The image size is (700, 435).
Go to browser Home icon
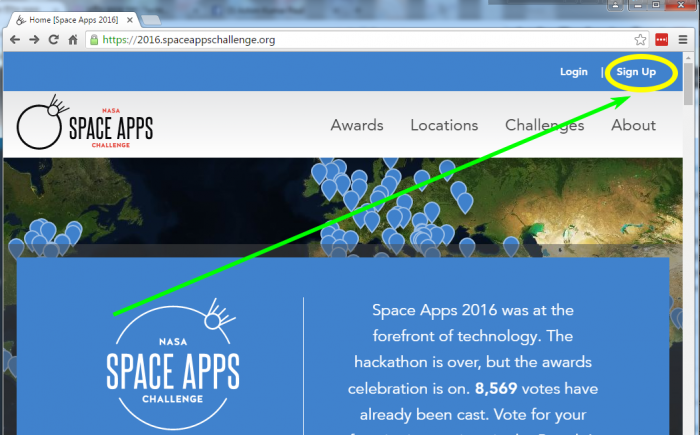click(73, 40)
